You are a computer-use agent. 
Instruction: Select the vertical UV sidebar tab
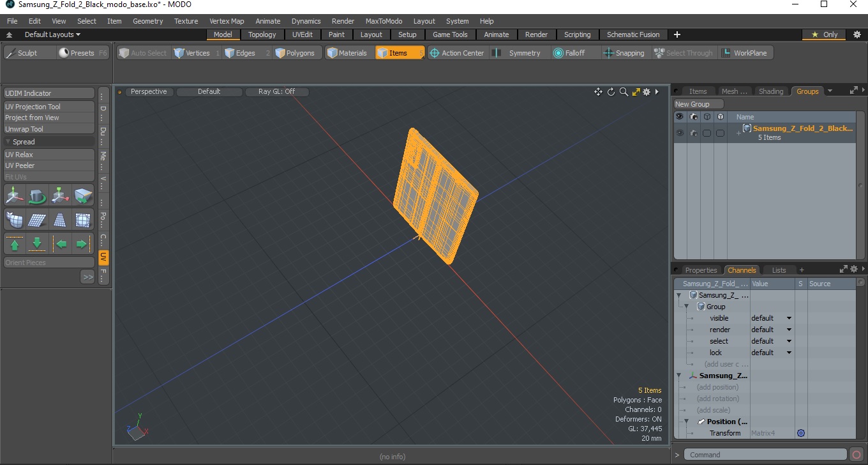click(103, 257)
